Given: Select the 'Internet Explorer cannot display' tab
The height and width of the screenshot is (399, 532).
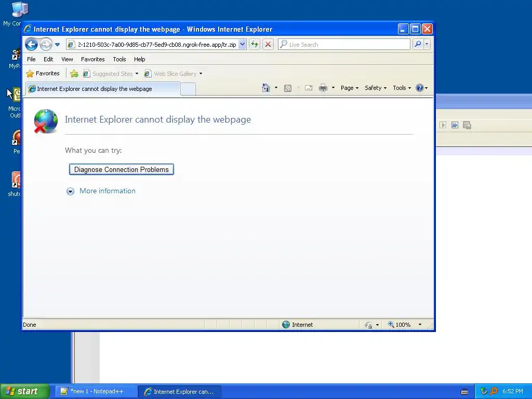Looking at the screenshot, I should (x=103, y=89).
